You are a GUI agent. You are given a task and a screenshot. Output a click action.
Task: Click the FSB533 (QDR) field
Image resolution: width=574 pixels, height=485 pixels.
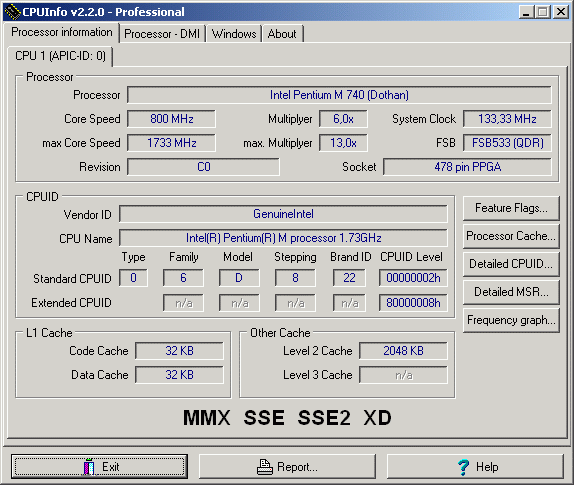point(507,143)
